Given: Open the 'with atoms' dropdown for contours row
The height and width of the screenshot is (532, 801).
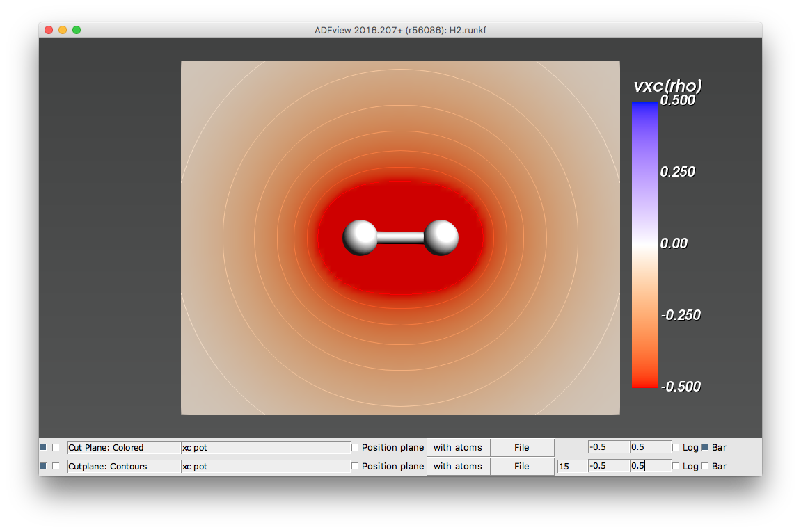Looking at the screenshot, I should click(x=457, y=466).
